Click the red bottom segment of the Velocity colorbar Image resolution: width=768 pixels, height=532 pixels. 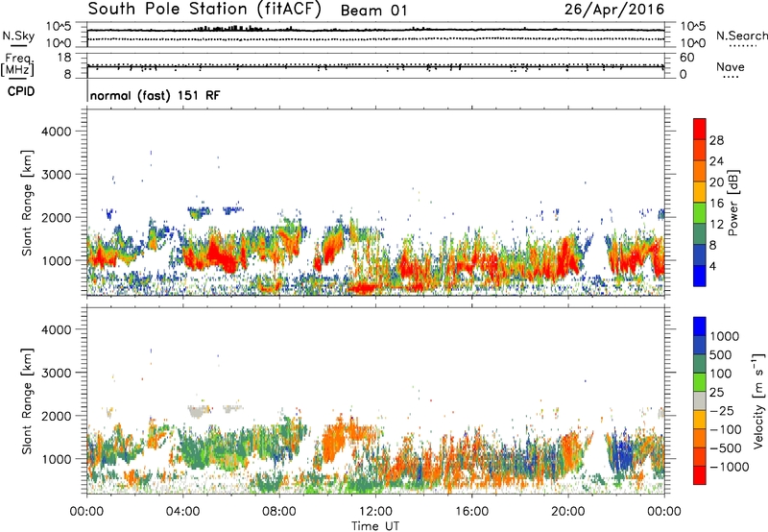tap(700, 475)
